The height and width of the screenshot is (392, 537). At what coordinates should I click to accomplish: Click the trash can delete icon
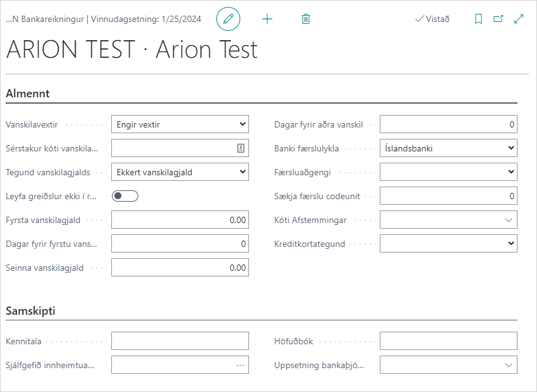tap(306, 19)
